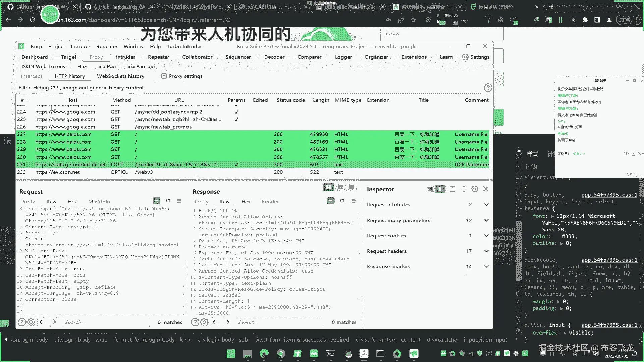Switch to WebSockets history tab
This screenshot has height=362, width=644.
[120, 76]
